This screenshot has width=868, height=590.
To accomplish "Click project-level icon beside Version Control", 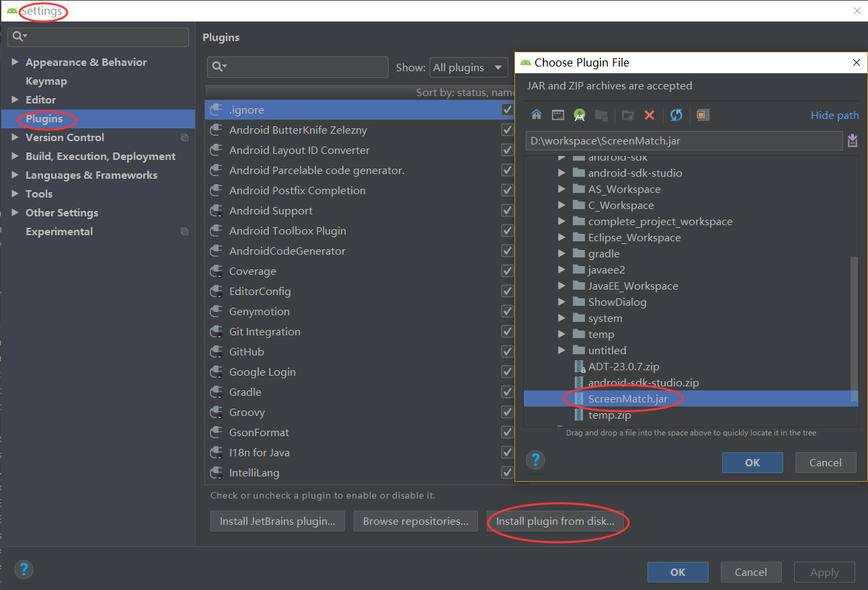I will (184, 138).
